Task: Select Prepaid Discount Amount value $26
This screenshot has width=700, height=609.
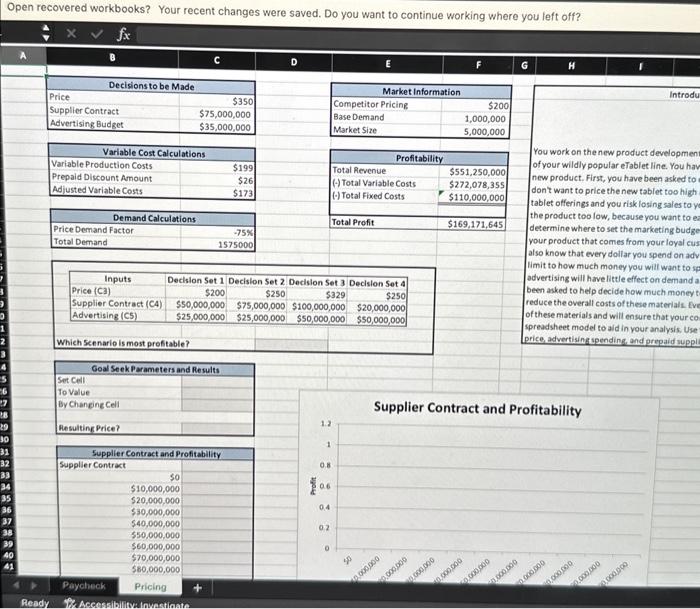Action: [218, 180]
